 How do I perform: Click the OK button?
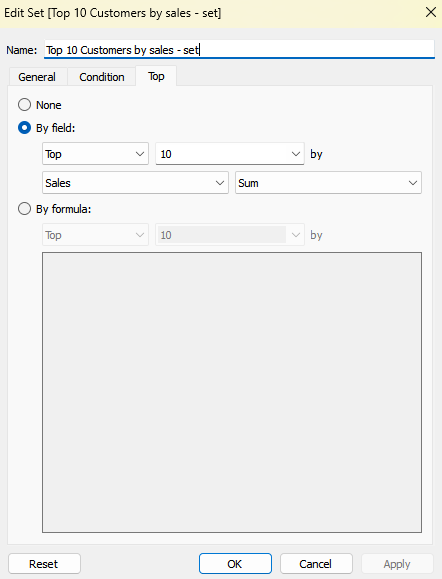[235, 564]
